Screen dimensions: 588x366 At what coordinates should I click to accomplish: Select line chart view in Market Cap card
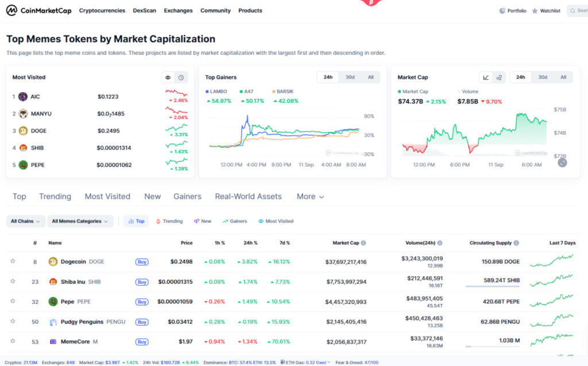486,78
